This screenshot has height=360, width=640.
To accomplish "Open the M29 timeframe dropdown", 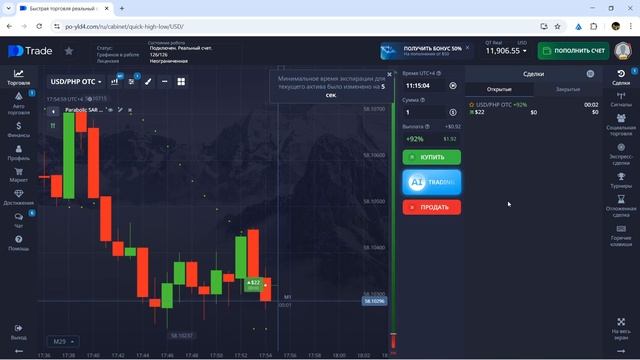I will click(63, 341).
